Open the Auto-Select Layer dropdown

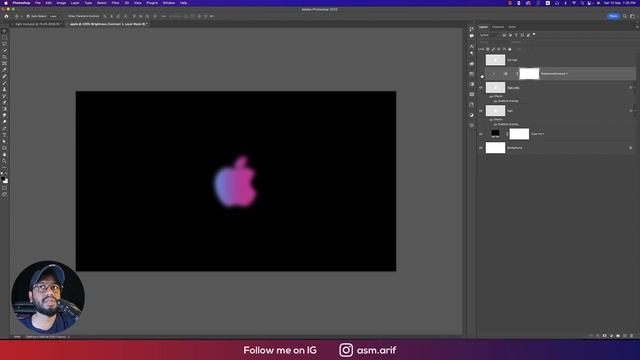(x=54, y=16)
